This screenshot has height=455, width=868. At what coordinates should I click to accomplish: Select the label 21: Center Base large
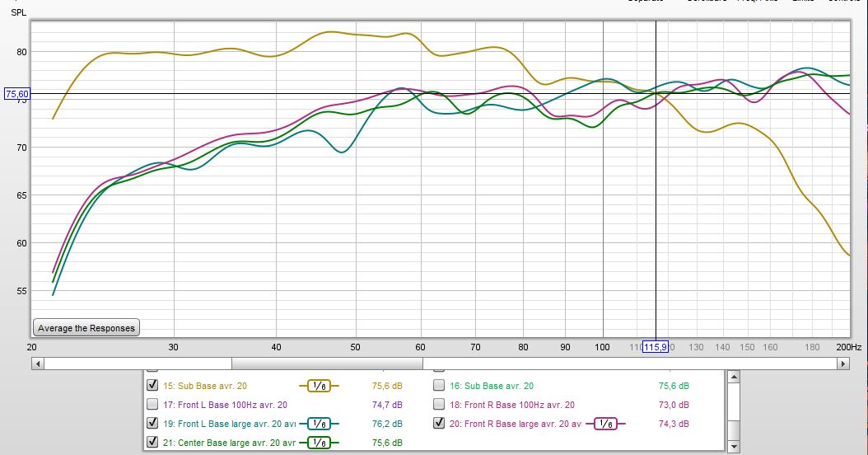click(x=230, y=443)
